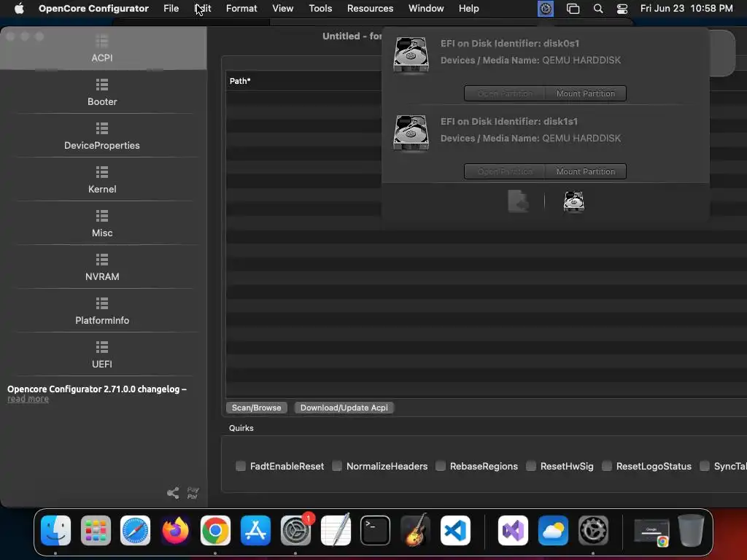Open the NVRAM section in sidebar
Image resolution: width=747 pixels, height=560 pixels.
102,268
